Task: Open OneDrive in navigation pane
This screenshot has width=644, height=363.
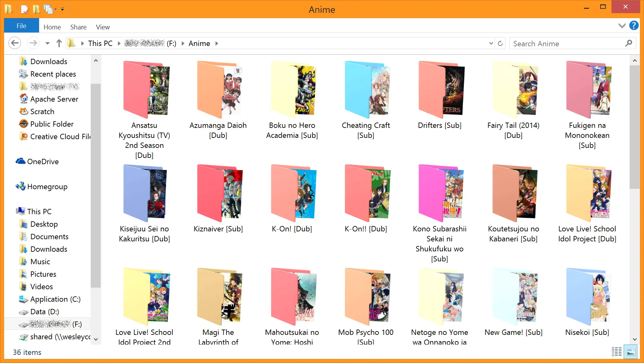Action: pos(43,162)
